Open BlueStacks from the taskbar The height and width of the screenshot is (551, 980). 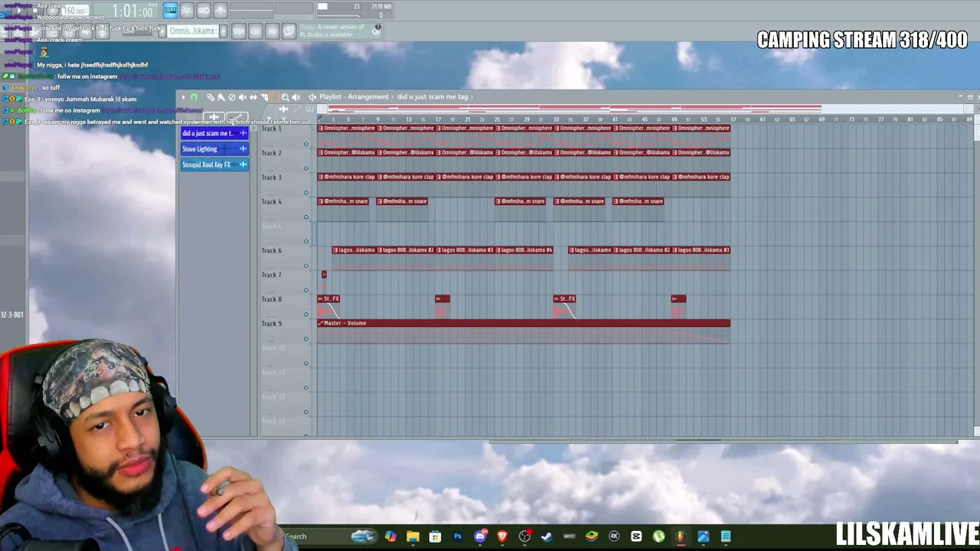click(x=592, y=536)
